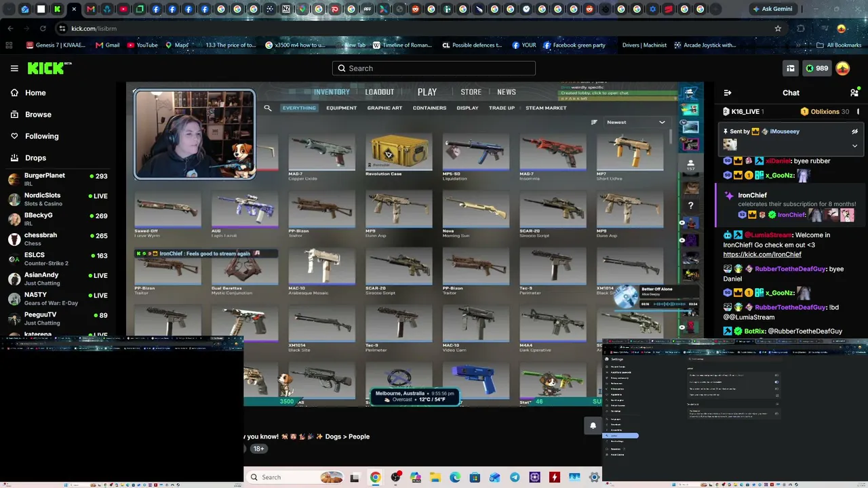Image resolution: width=868 pixels, height=488 pixels.
Task: Select the STEAM MARKET inventory filter
Action: point(546,108)
